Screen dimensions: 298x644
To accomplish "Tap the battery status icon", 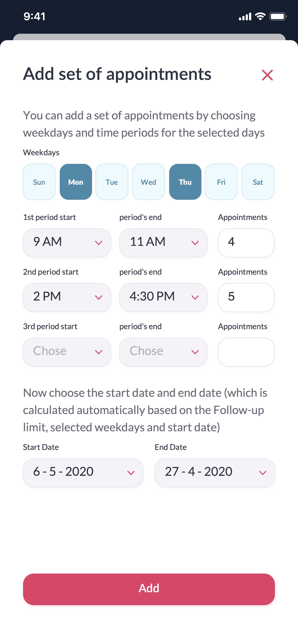I will coord(278,17).
